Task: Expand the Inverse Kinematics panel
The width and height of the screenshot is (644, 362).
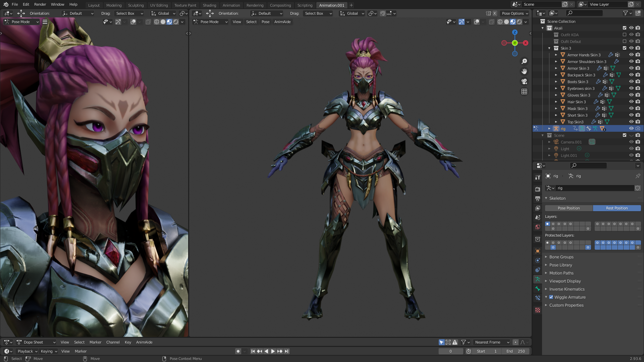Action: pyautogui.click(x=567, y=289)
